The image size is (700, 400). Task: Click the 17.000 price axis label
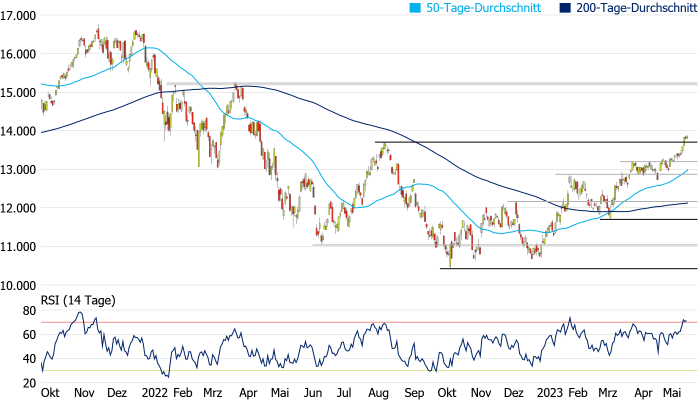coord(18,16)
